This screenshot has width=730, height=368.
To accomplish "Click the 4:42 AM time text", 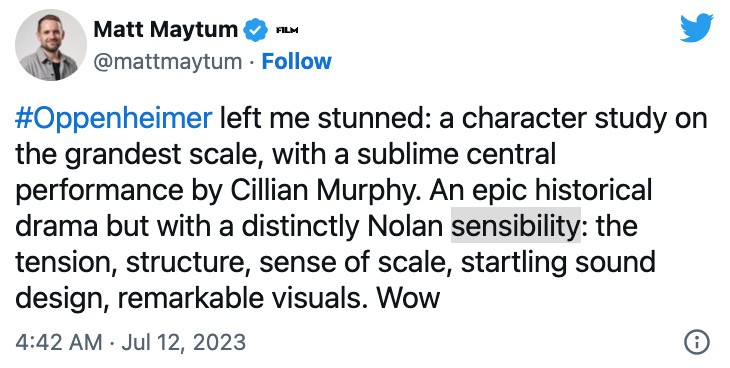I will tap(59, 342).
